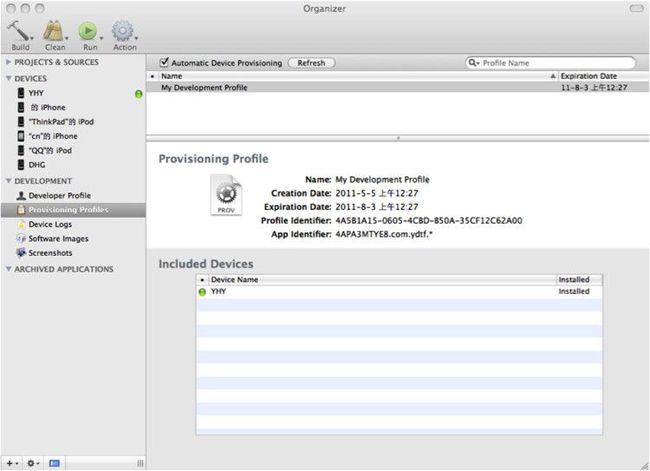Click the expiration date 11-8-3 cell
Image resolution: width=650 pixels, height=471 pixels.
click(x=594, y=87)
